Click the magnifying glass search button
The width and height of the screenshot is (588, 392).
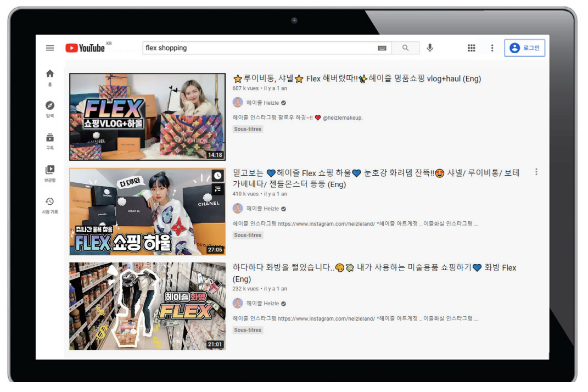coord(405,48)
